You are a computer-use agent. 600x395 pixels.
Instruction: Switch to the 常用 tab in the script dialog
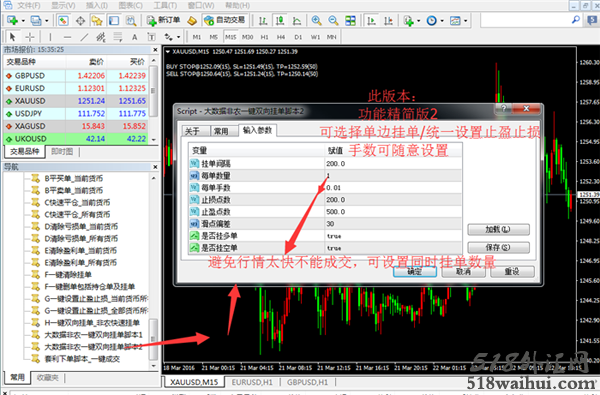[x=221, y=131]
